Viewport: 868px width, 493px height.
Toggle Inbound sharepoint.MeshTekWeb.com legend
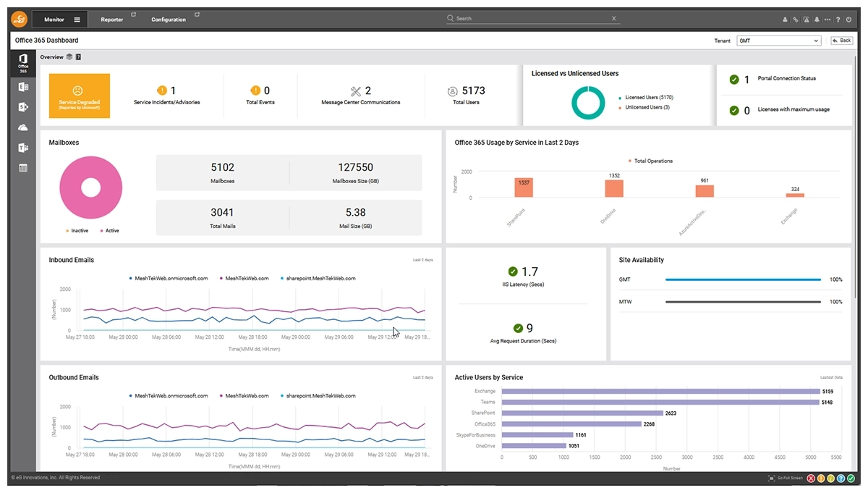[x=318, y=278]
